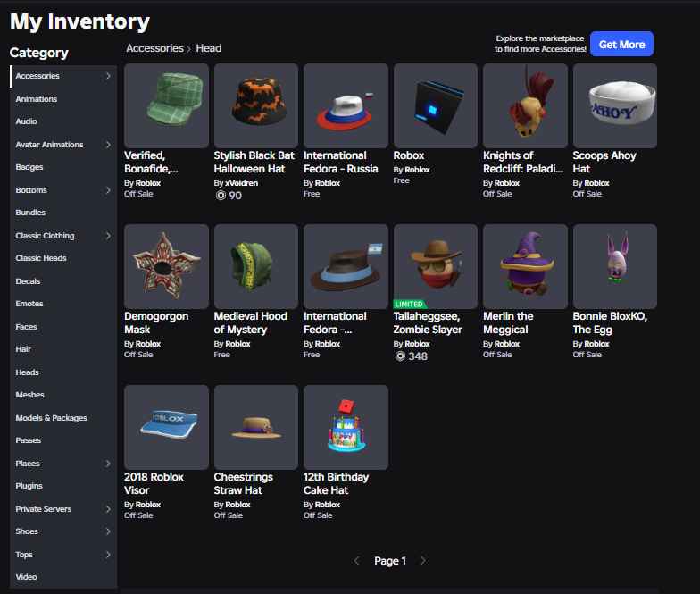This screenshot has height=594, width=700.
Task: Expand the Private Servers category chevron
Action: pos(108,509)
